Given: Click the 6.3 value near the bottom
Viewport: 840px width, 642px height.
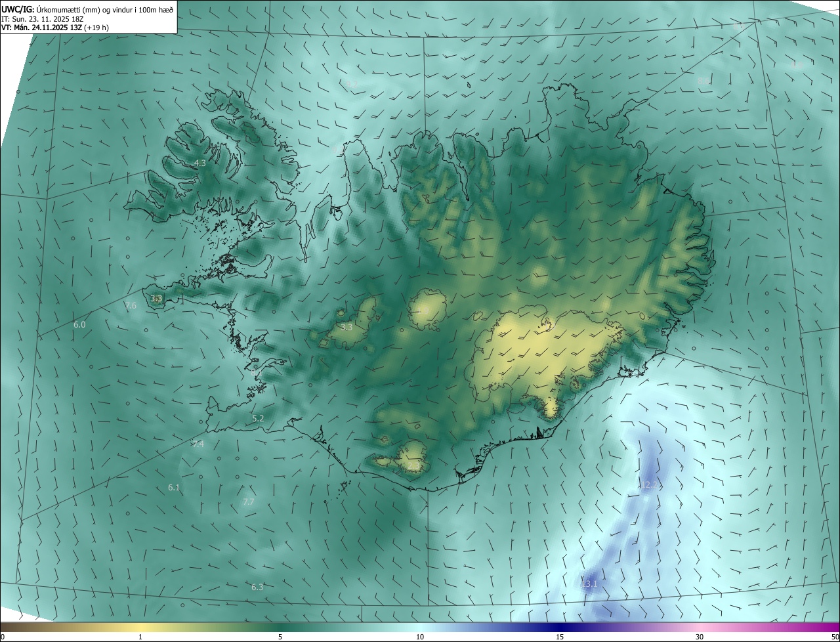Looking at the screenshot, I should 257,587.
